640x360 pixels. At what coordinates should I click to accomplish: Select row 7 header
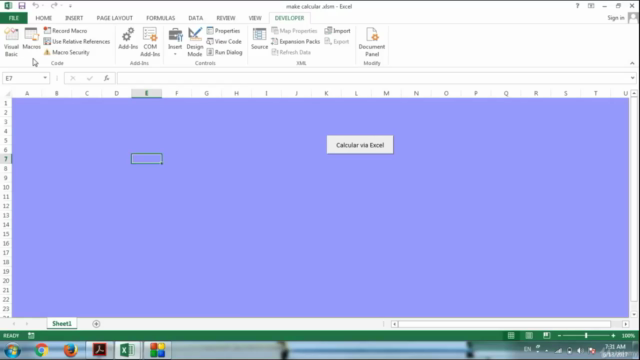(x=6, y=159)
